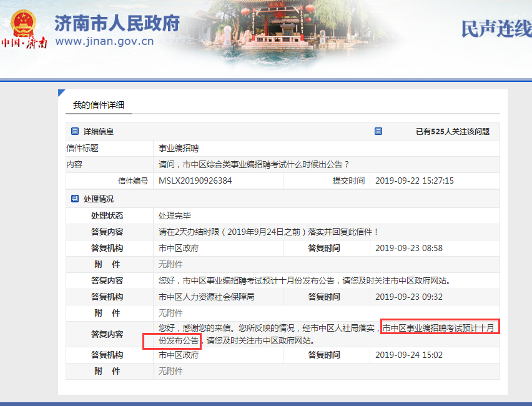This screenshot has width=532, height=406.
Task: Click reply time 2019-09-23 09:32
Action: click(x=409, y=297)
